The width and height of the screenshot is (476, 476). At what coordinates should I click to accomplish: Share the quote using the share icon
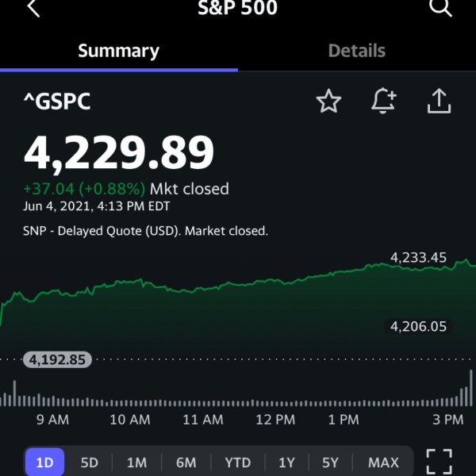tap(439, 101)
